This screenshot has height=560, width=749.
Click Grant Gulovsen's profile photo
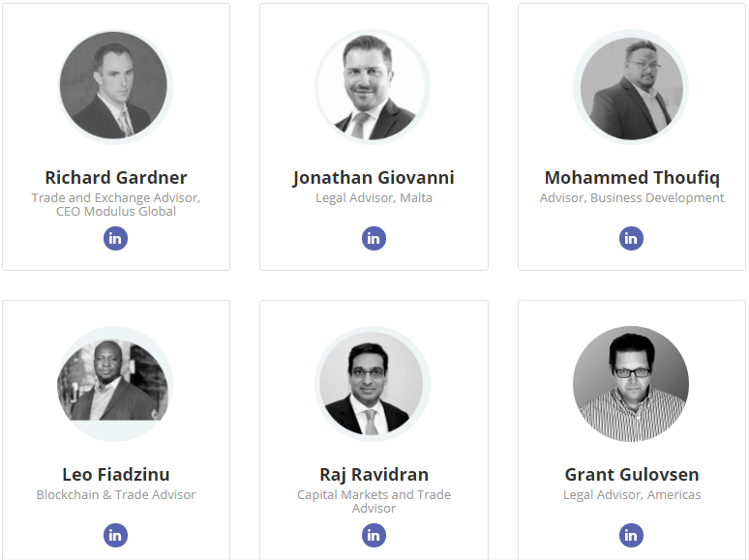click(x=631, y=384)
